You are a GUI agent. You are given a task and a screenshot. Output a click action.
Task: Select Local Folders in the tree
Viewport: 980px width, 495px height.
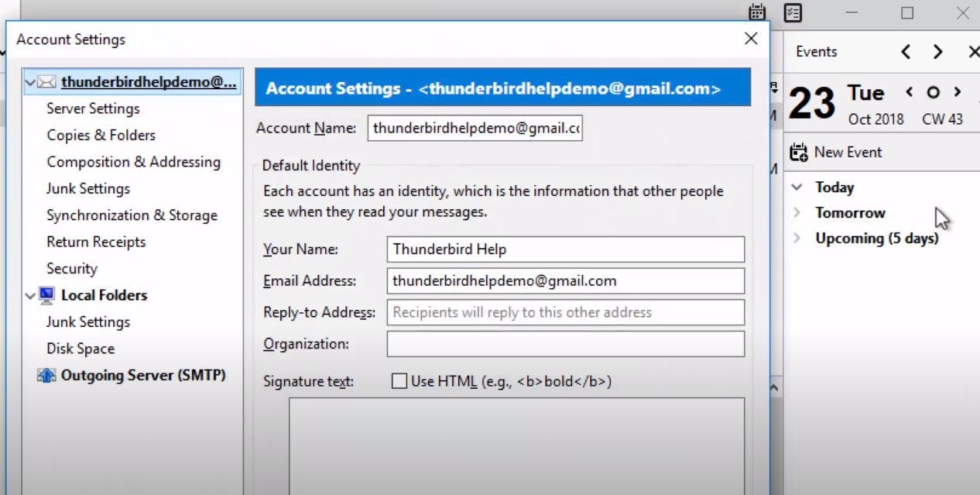tap(104, 295)
